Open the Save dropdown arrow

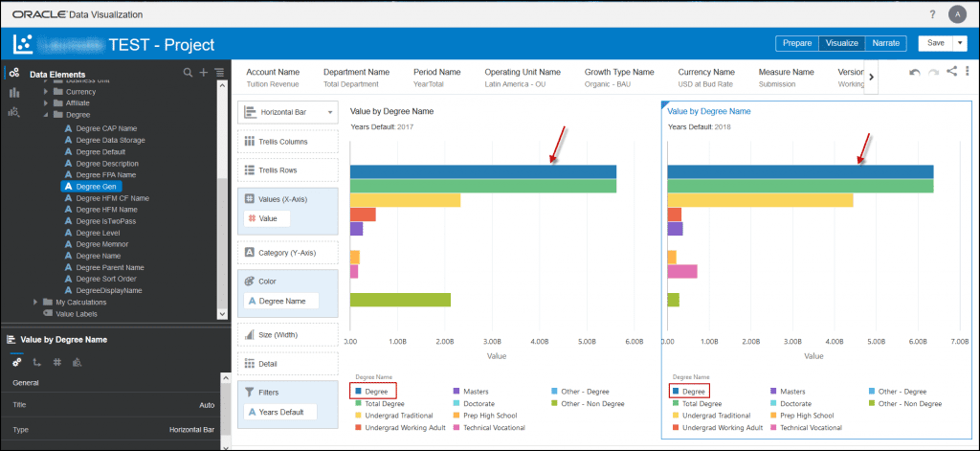click(x=960, y=43)
